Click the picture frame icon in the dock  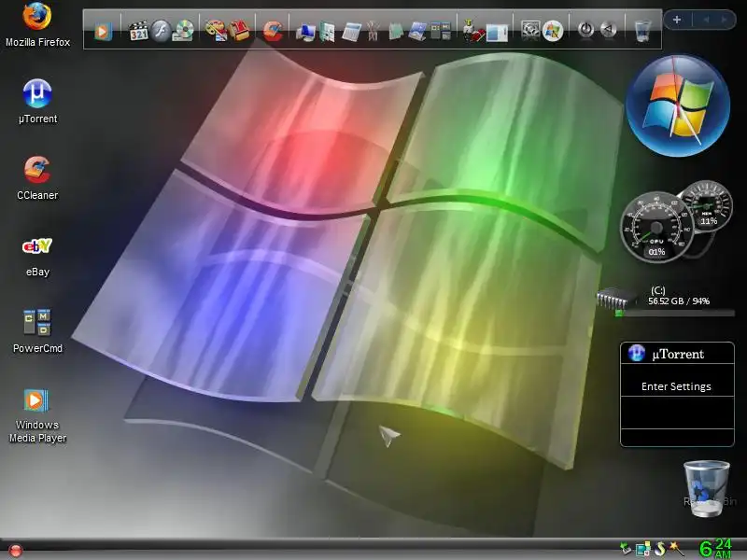pyautogui.click(x=417, y=32)
